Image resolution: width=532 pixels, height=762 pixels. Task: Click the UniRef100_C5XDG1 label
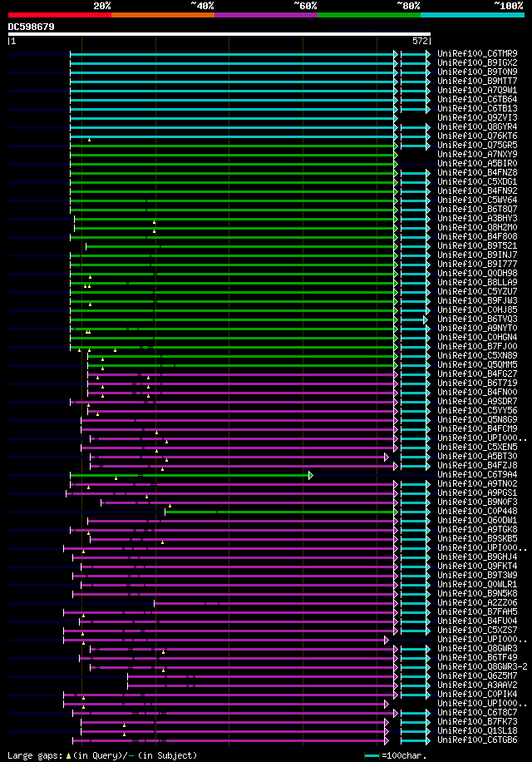point(477,181)
